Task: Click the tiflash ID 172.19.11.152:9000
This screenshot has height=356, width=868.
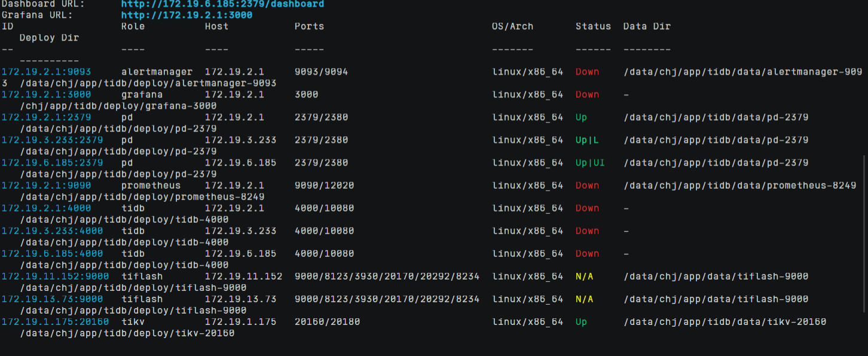Action: coord(55,276)
